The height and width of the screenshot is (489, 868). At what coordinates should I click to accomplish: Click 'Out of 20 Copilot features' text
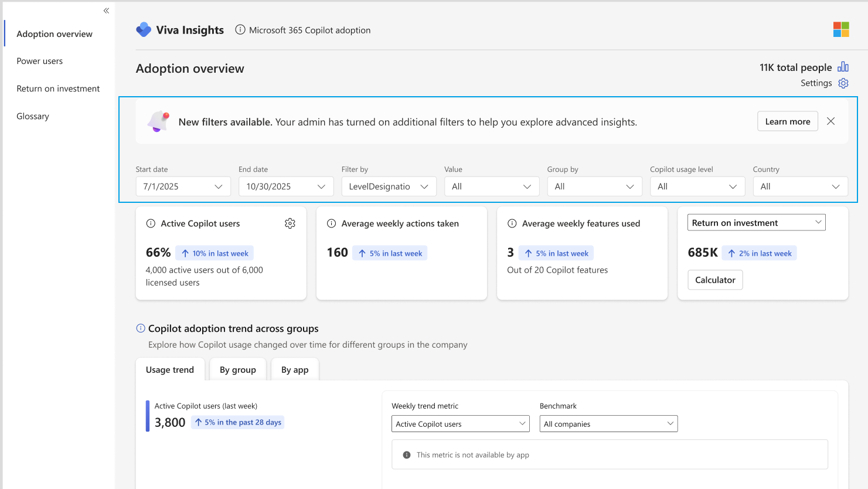(x=557, y=270)
